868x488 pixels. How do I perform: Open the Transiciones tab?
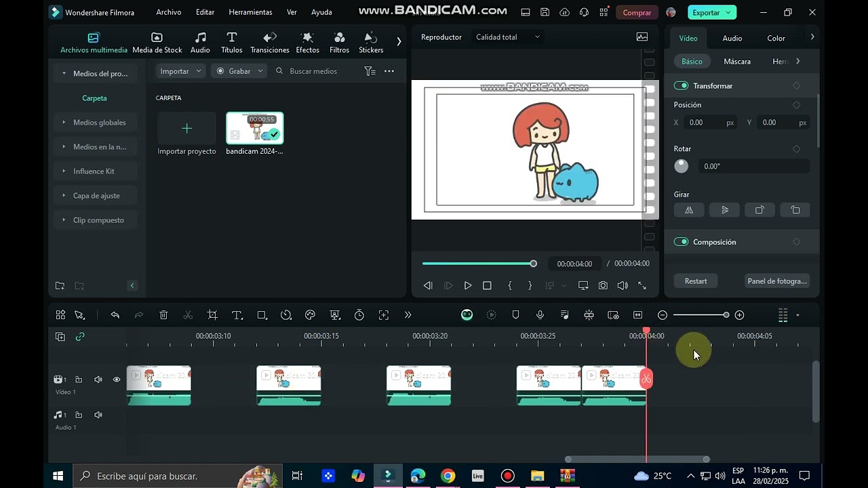[x=270, y=43]
